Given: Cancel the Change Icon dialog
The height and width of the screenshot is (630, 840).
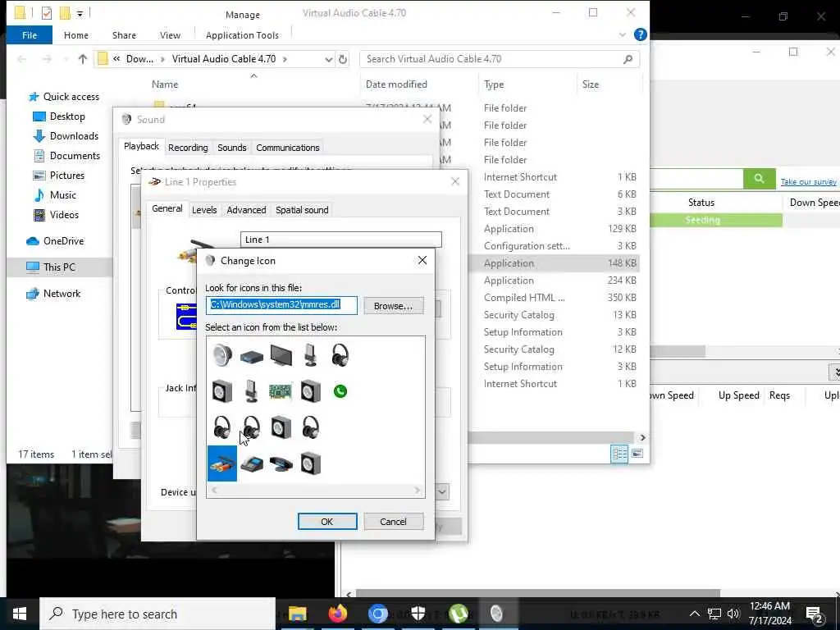Looking at the screenshot, I should coord(393,522).
